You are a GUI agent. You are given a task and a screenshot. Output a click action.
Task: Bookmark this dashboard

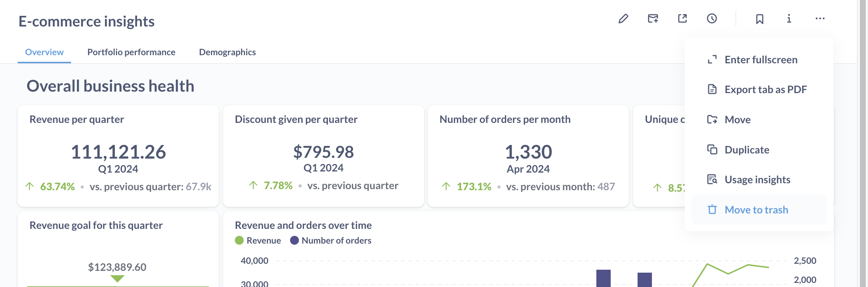coord(760,19)
